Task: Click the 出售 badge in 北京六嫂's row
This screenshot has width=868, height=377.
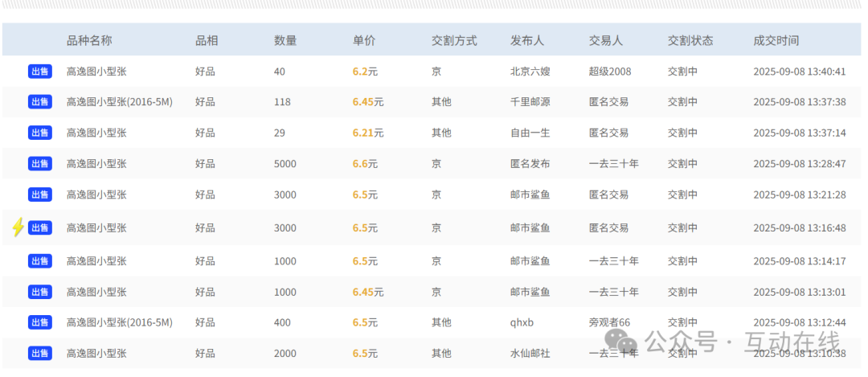Action: (40, 72)
